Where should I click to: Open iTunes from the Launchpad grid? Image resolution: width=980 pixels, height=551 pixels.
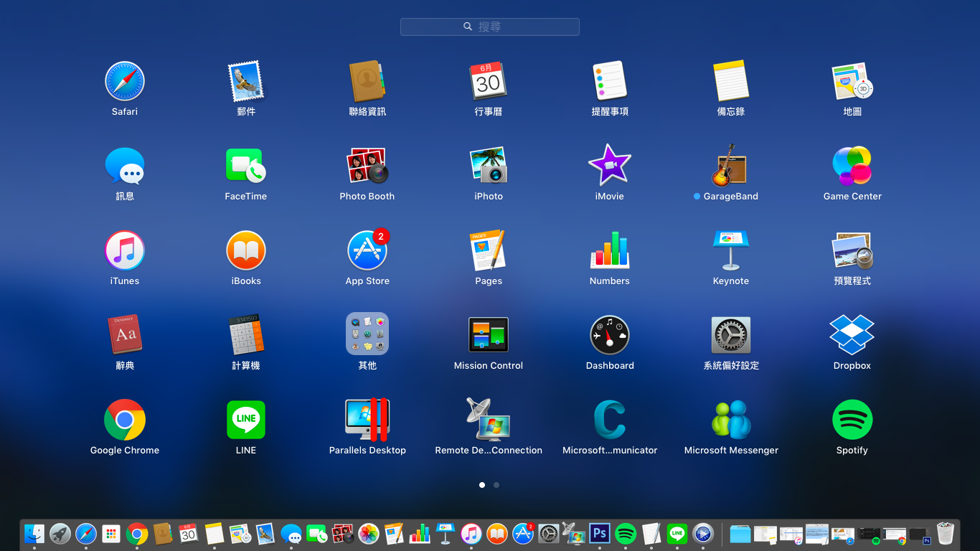click(125, 250)
